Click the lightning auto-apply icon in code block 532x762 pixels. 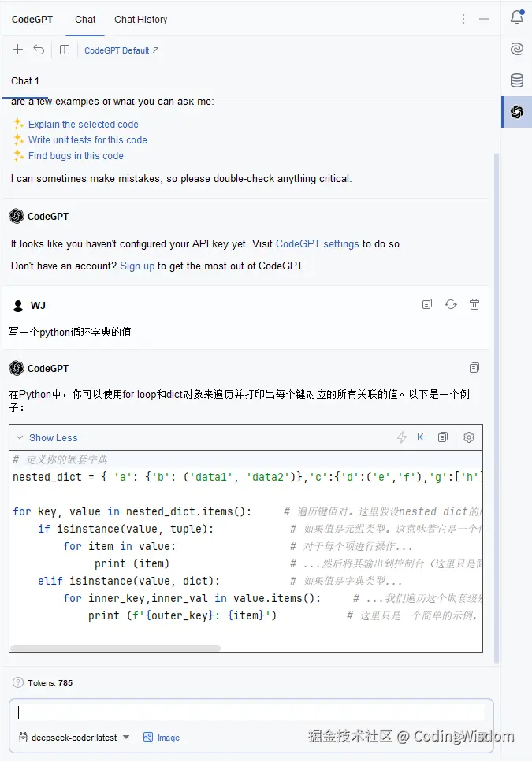coord(402,437)
